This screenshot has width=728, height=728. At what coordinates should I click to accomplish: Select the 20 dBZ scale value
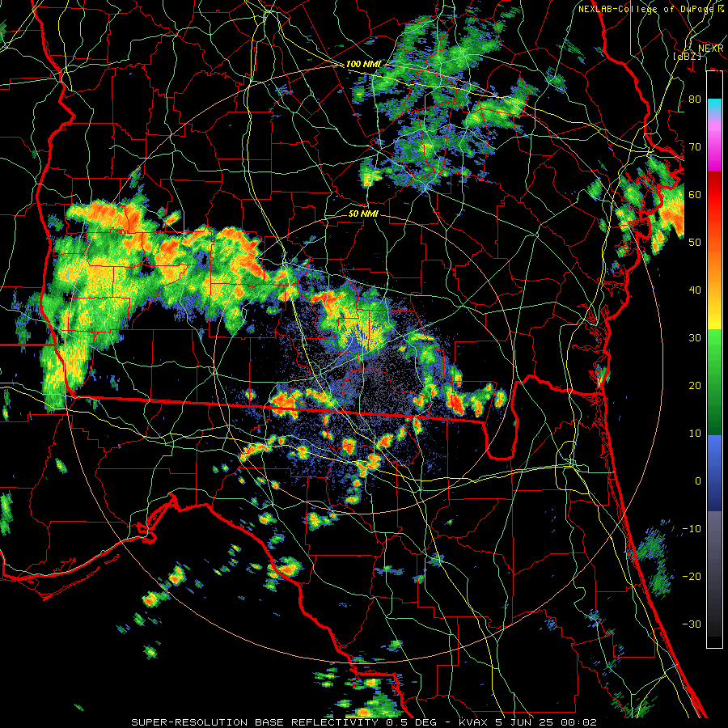[695, 386]
